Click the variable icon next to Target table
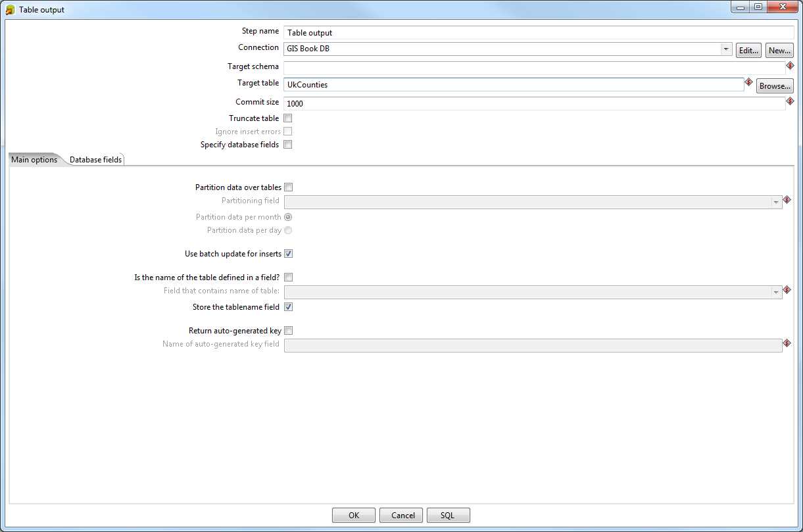Image resolution: width=803 pixels, height=532 pixels. (749, 82)
